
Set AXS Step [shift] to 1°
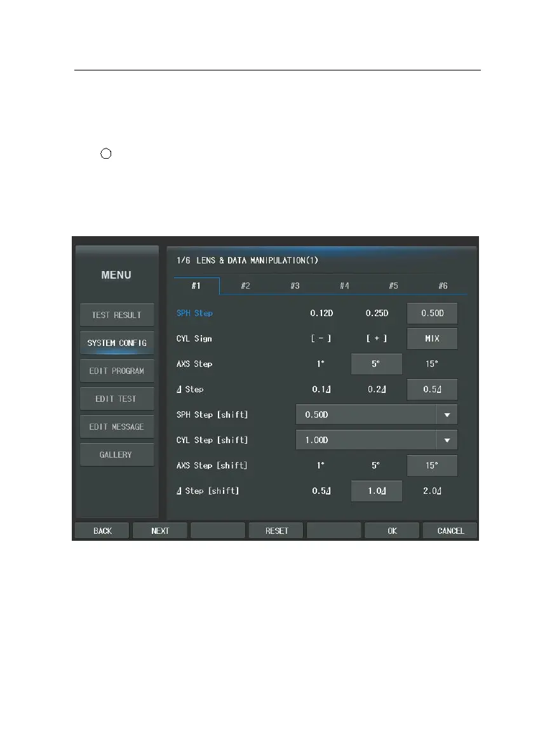[321, 466]
